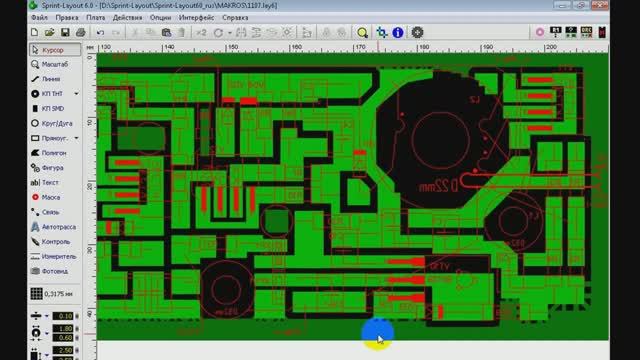Click the zoom magnifier icon in toolbar
The image size is (640, 360).
pos(362,33)
